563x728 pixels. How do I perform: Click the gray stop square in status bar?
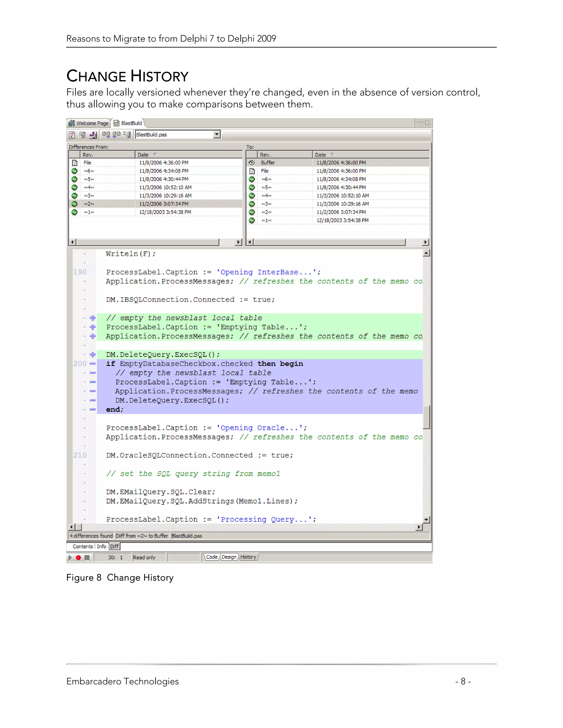click(87, 557)
